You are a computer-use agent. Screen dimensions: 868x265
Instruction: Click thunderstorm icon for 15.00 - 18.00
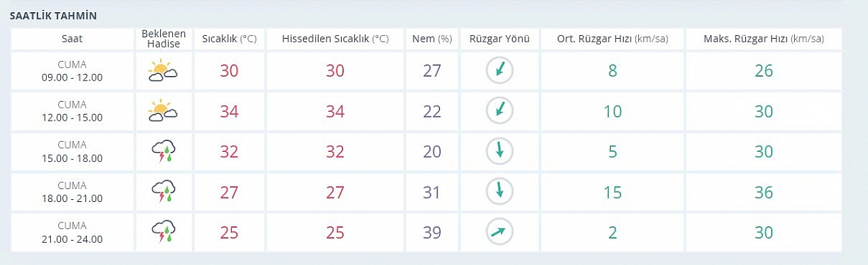coord(163,151)
